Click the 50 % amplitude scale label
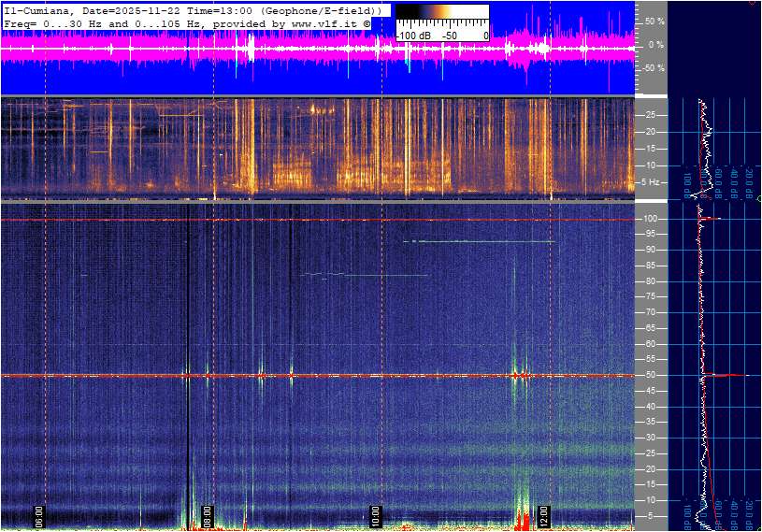This screenshot has width=762, height=532. coord(655,21)
